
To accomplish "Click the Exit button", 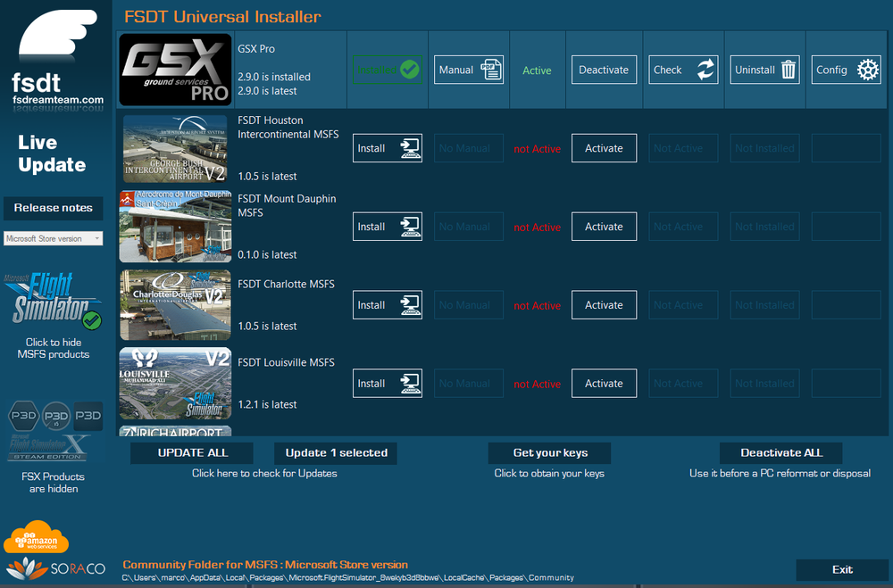I will 841,570.
